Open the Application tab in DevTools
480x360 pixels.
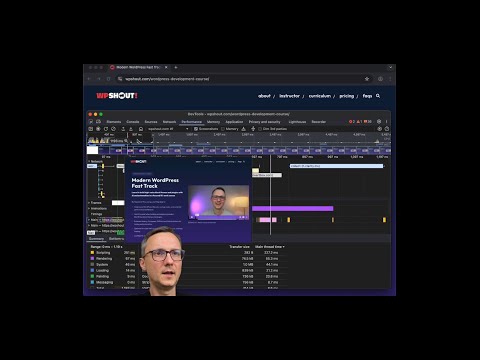coord(234,122)
